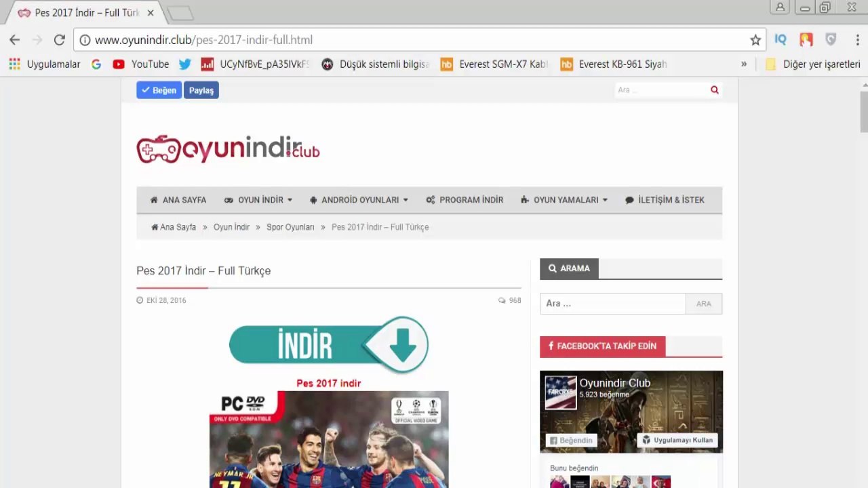Viewport: 868px width, 488px height.
Task: Click the Chrome user profile icon
Action: (781, 7)
